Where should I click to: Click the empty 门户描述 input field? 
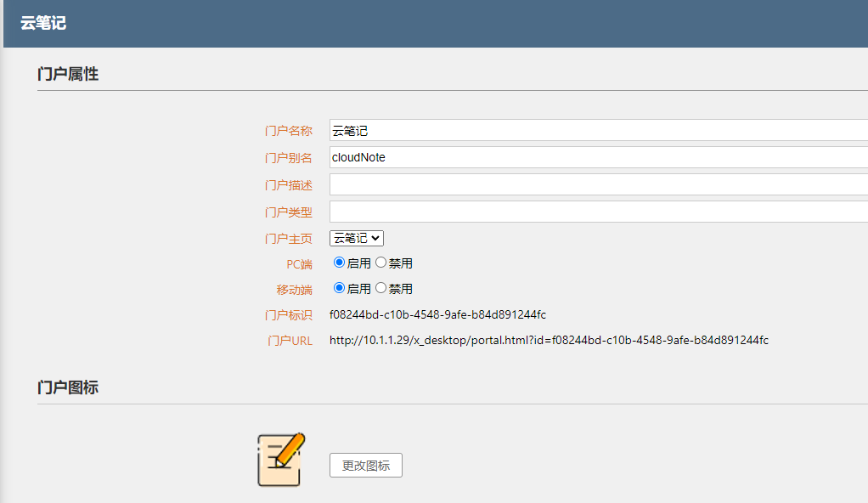point(599,184)
